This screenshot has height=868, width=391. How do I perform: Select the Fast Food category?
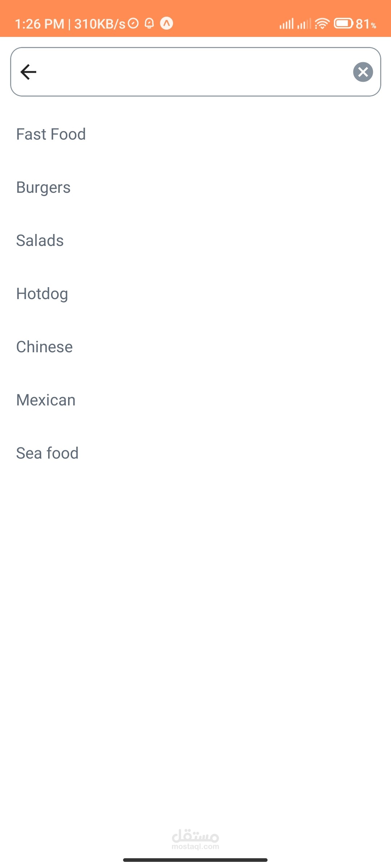click(x=51, y=134)
